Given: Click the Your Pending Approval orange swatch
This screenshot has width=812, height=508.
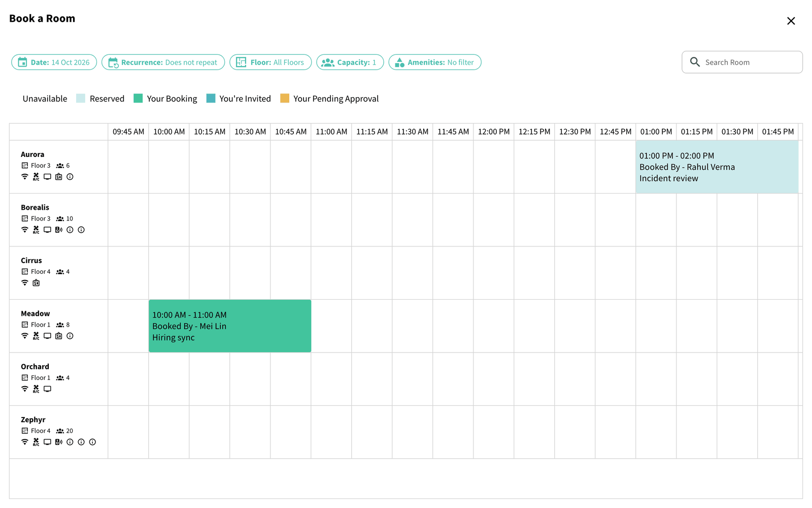Looking at the screenshot, I should coord(285,98).
